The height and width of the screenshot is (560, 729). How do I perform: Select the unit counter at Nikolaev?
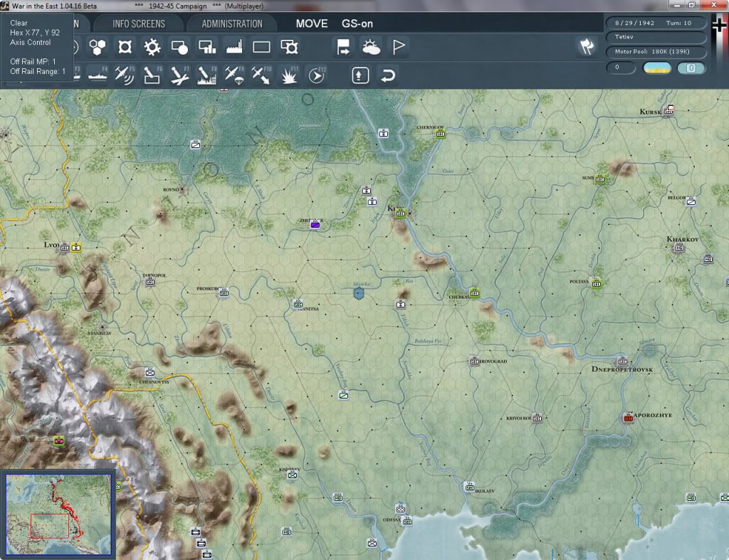(470, 487)
